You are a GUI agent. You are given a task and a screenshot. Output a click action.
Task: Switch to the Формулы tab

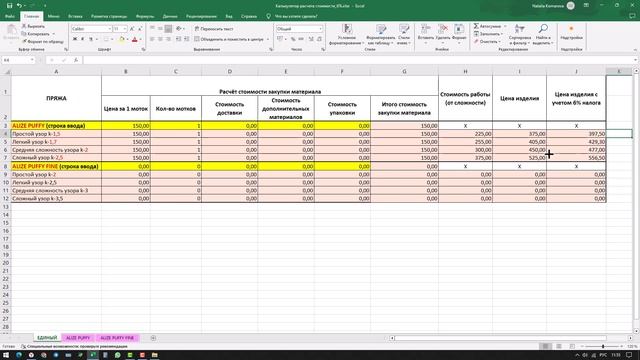(145, 16)
